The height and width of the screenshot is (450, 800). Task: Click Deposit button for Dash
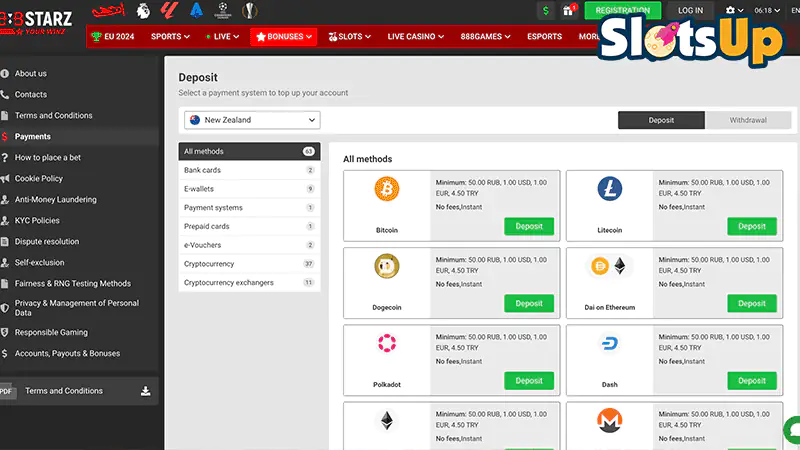(752, 381)
